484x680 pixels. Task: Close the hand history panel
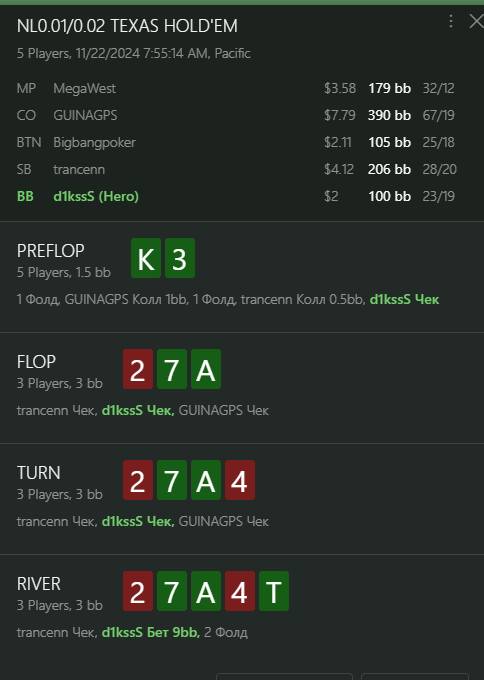pyautogui.click(x=476, y=21)
